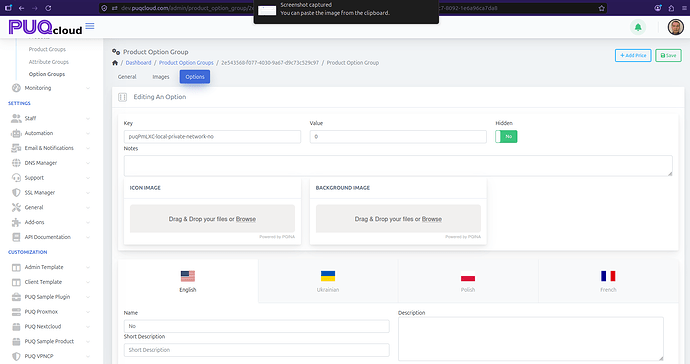Click the Save button
This screenshot has width=690, height=364.
(668, 55)
